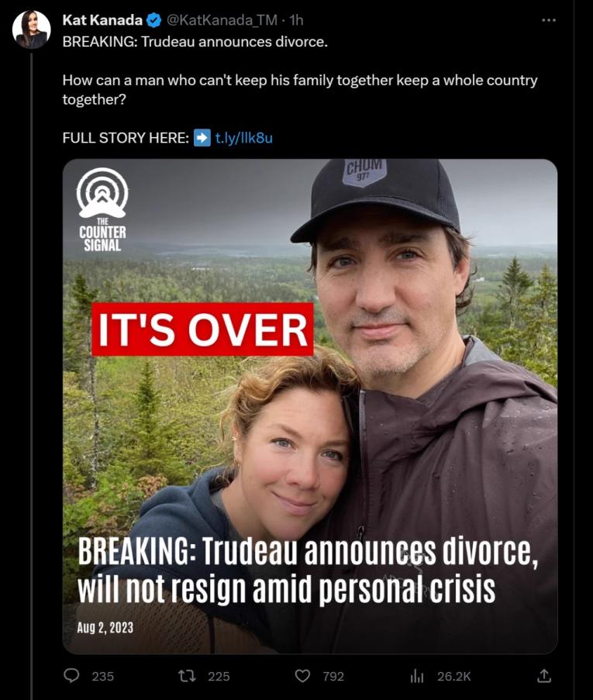The image size is (593, 700).
Task: Open Kat Kanada's profile avatar
Action: tap(31, 29)
